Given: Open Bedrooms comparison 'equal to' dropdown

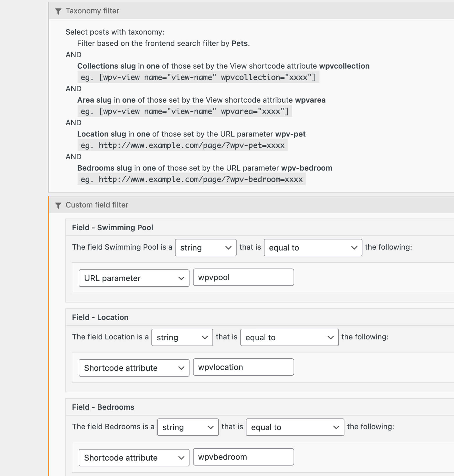Looking at the screenshot, I should 295,427.
